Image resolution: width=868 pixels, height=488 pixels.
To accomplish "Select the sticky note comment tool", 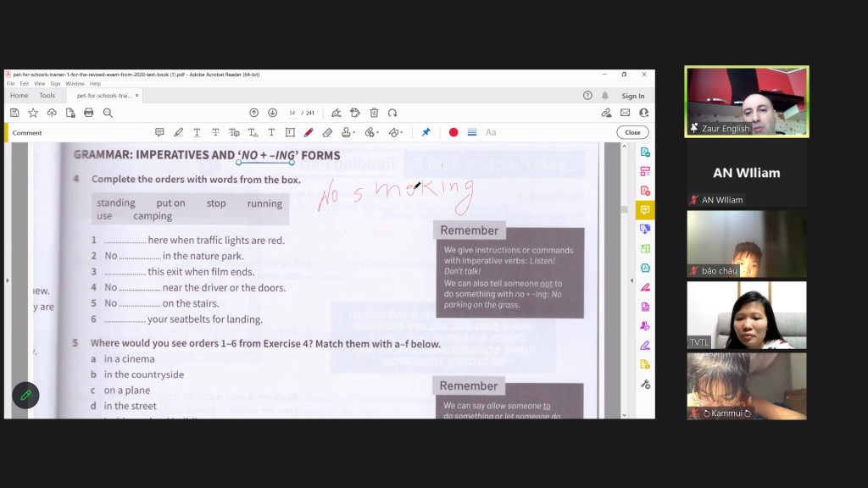I will 159,132.
